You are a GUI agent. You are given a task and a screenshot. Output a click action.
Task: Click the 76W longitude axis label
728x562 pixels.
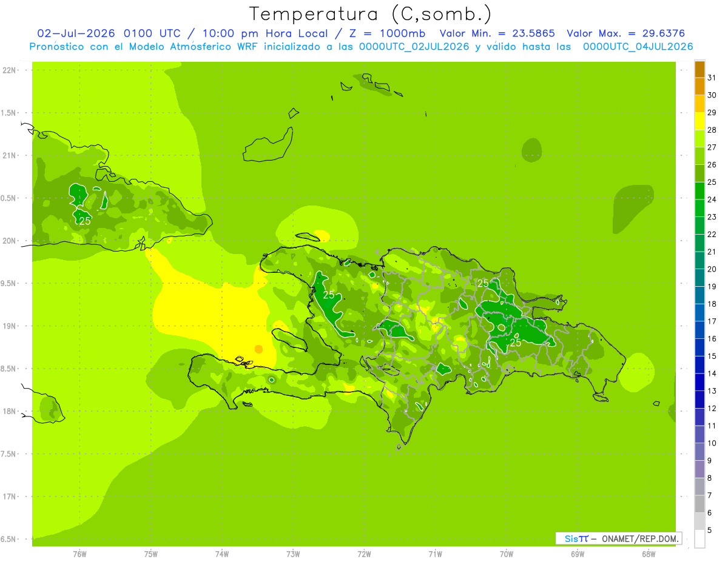(79, 554)
